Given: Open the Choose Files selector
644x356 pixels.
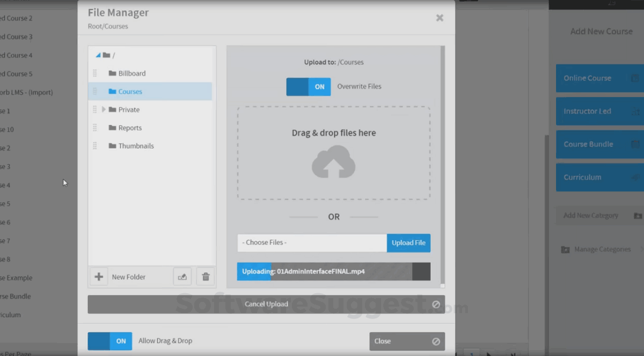Looking at the screenshot, I should pos(311,242).
